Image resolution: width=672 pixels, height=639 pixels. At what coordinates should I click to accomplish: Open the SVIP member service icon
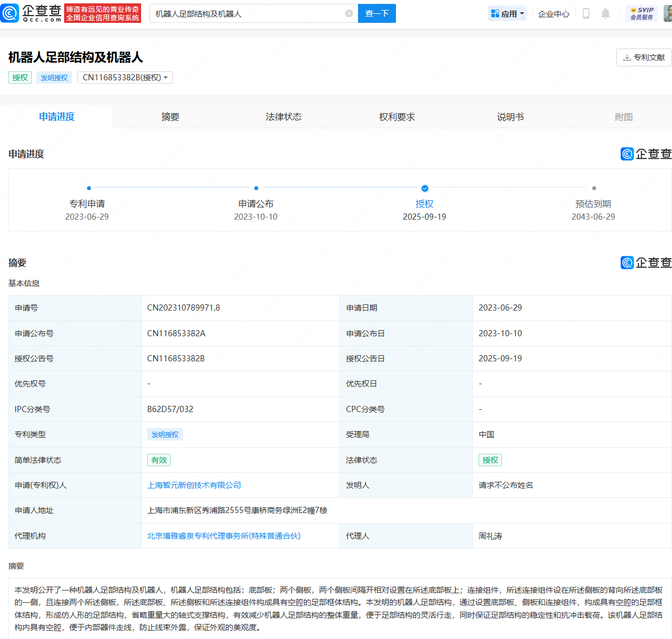pos(642,13)
